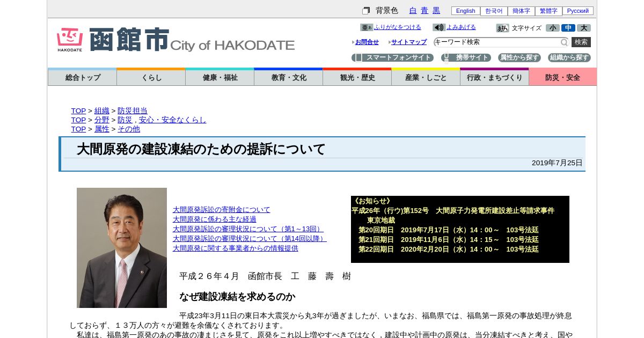
Task: Click the Hakodate city logo
Action: [x=176, y=40]
